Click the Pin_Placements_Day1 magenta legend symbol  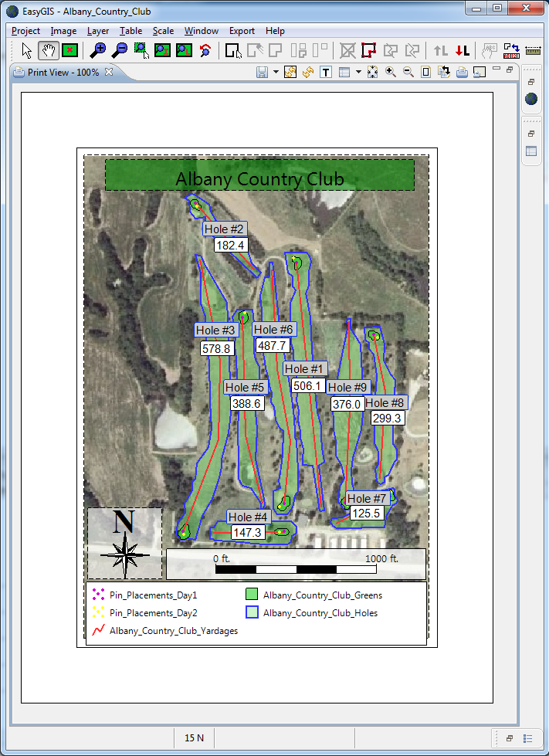[x=98, y=595]
